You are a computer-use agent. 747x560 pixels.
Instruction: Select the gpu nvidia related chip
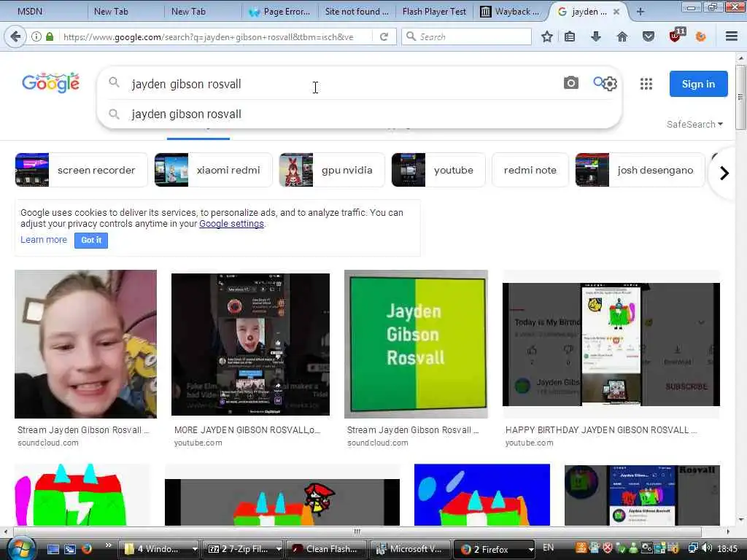point(332,170)
